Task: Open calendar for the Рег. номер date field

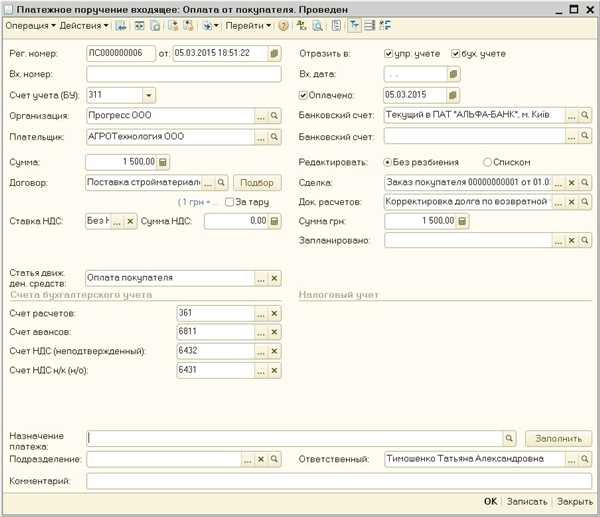Action: [274, 54]
